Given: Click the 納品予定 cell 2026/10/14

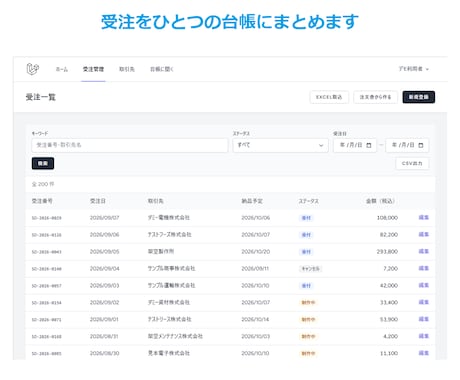Looking at the screenshot, I should click(255, 319).
